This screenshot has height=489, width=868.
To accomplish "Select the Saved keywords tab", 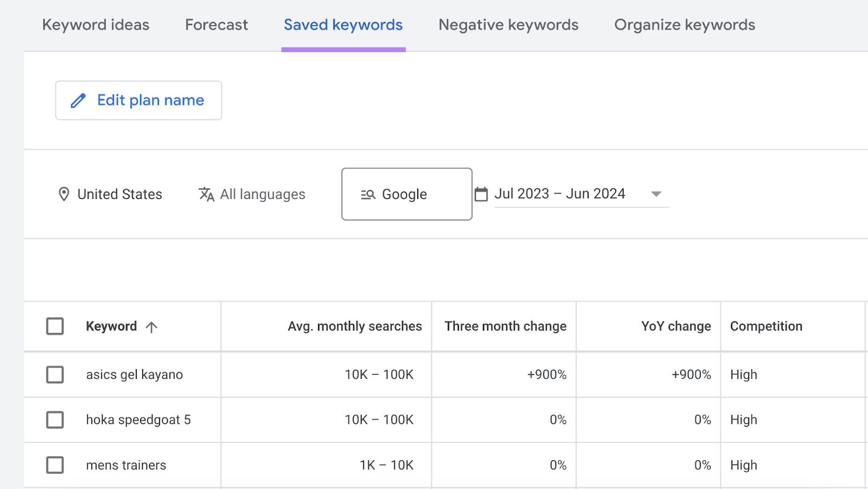I will 343,25.
